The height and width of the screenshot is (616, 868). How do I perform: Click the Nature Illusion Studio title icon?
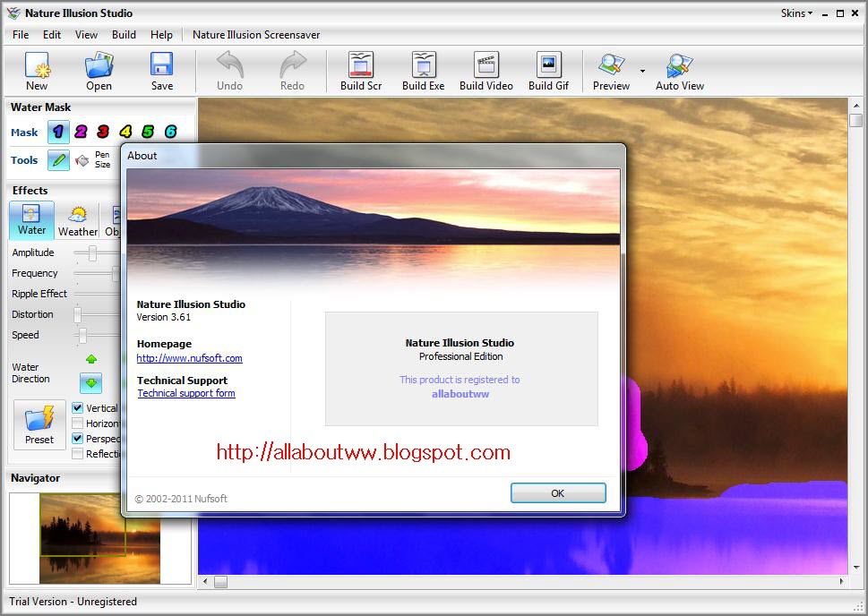coord(13,13)
